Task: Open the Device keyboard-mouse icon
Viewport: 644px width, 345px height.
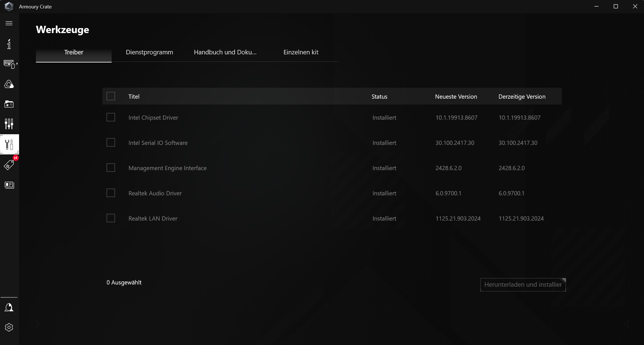Action: click(9, 64)
